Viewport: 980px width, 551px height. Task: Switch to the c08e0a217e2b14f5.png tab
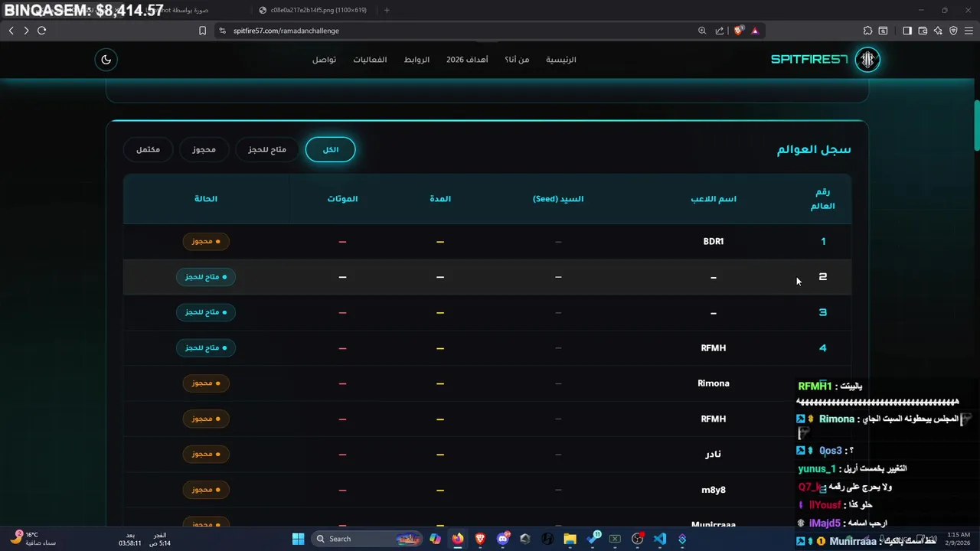click(x=314, y=10)
